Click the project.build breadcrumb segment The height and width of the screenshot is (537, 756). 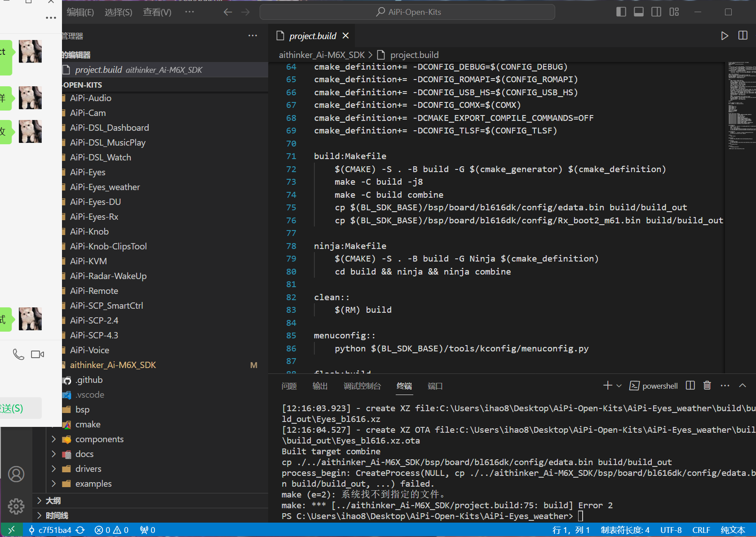(414, 55)
